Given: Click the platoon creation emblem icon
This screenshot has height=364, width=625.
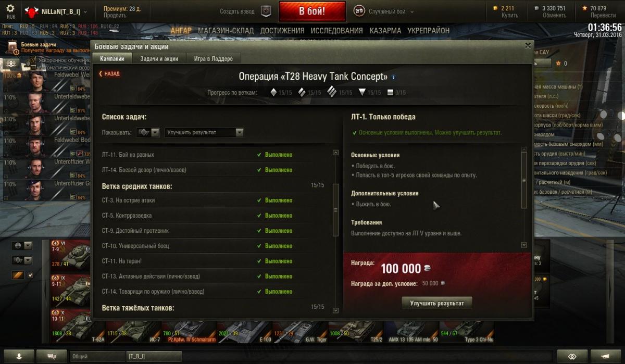Looking at the screenshot, I should pos(266,10).
